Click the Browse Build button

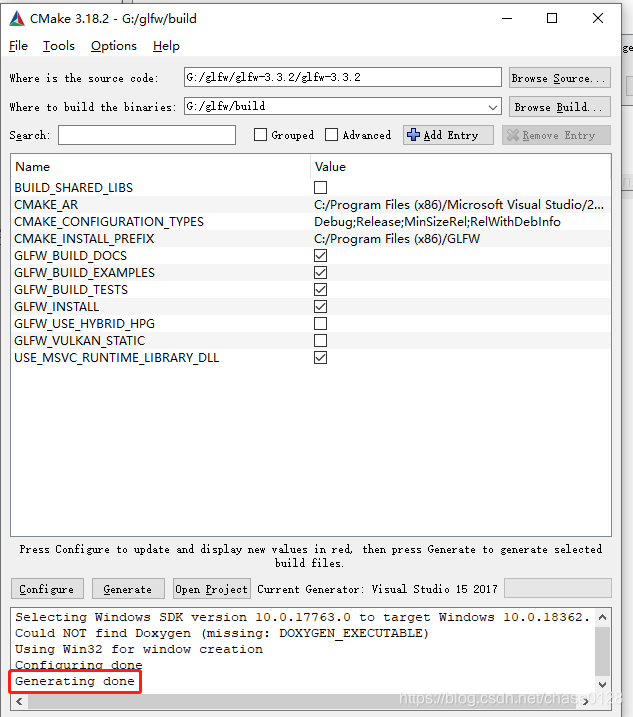(x=559, y=107)
